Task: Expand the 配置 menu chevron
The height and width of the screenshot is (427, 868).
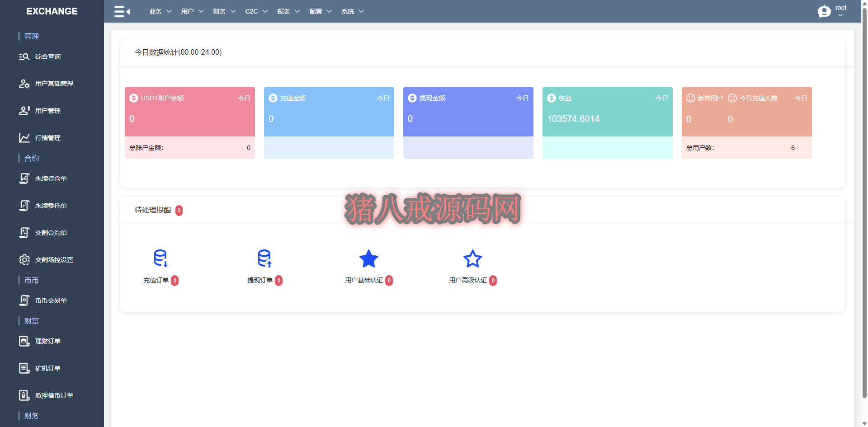Action: [330, 11]
